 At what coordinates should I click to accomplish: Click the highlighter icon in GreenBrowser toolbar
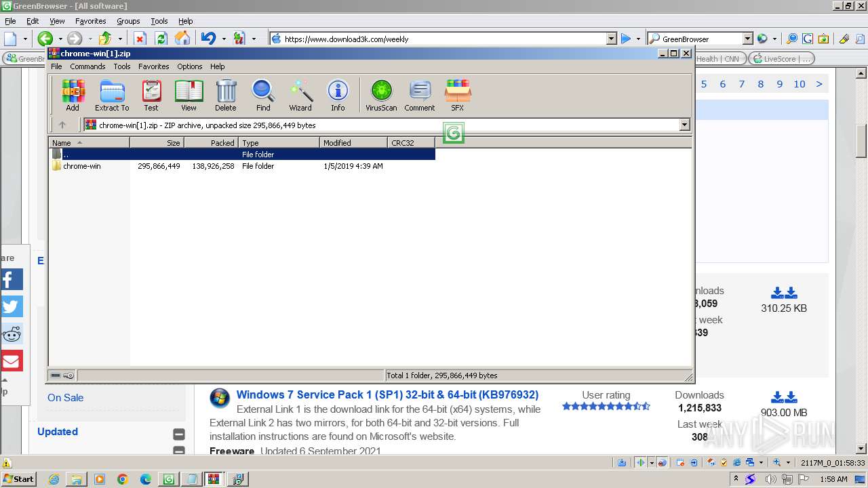point(844,39)
